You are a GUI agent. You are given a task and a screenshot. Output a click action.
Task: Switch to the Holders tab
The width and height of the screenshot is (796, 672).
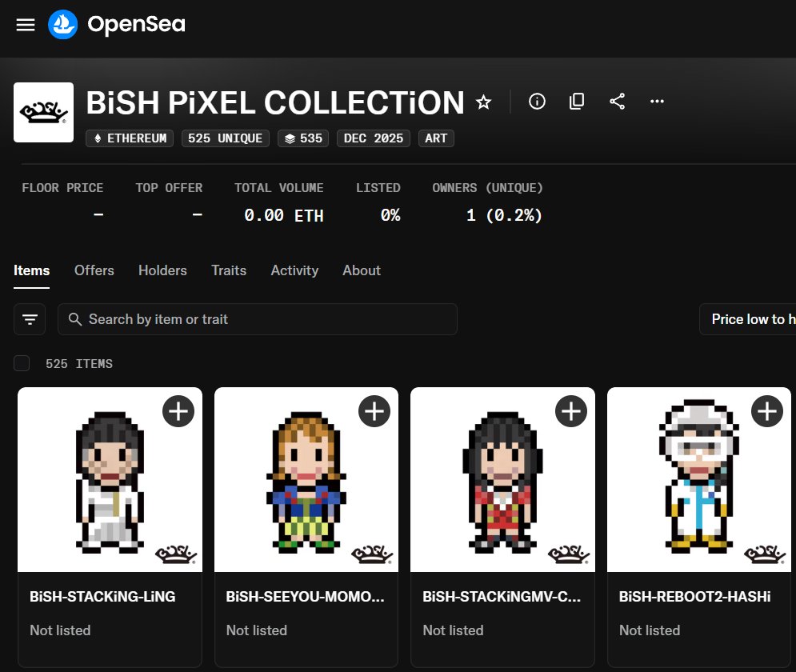coord(162,270)
